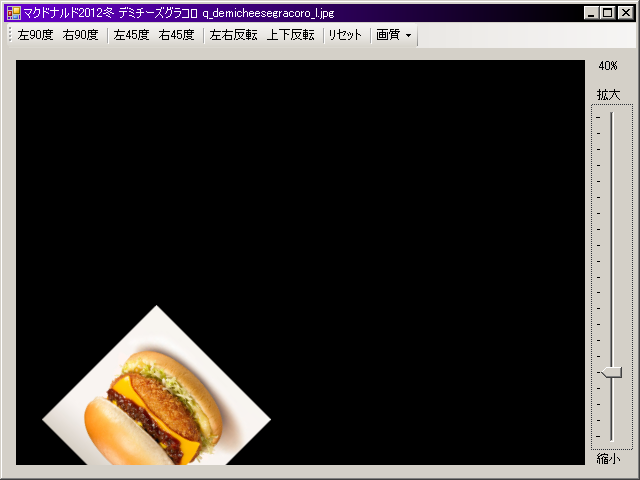Viewport: 640px width, 480px height.
Task: Click the 40% zoom value label
Action: tap(608, 66)
